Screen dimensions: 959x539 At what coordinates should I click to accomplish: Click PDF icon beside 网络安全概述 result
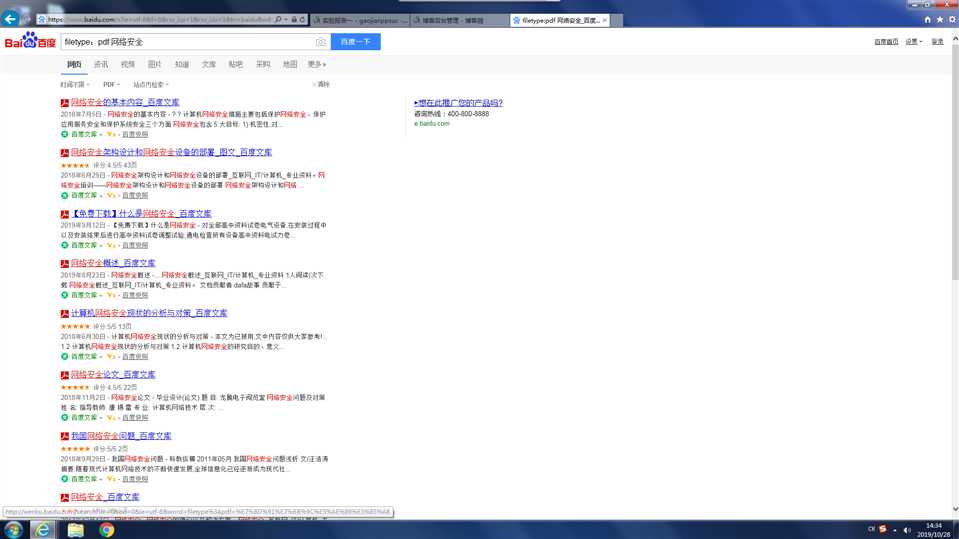pos(64,264)
